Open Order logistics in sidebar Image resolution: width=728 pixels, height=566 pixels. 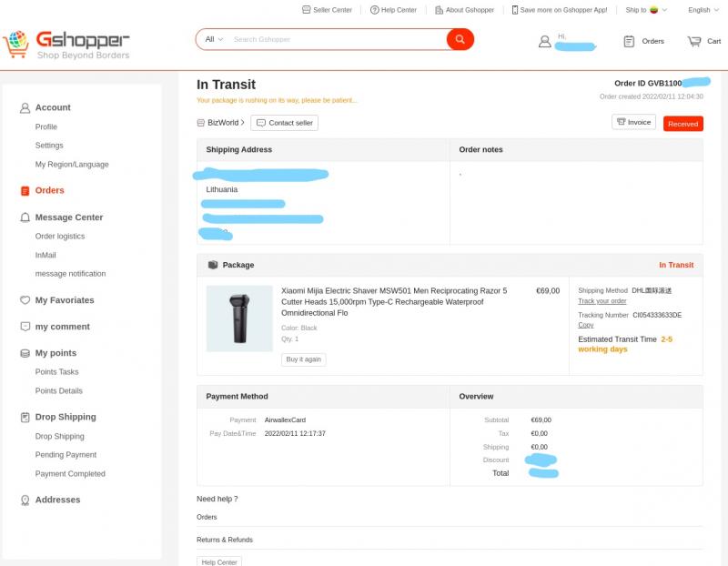(60, 236)
